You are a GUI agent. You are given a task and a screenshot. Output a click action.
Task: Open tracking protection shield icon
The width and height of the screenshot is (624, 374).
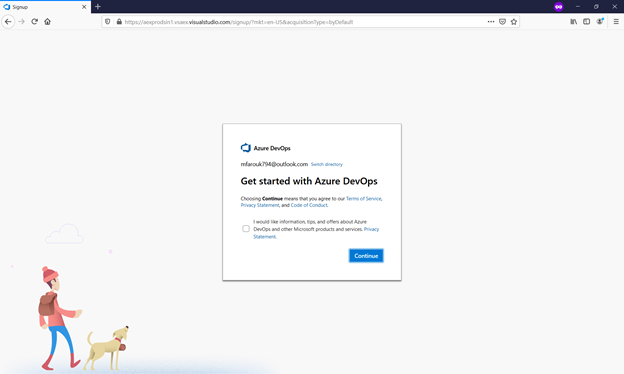point(107,21)
